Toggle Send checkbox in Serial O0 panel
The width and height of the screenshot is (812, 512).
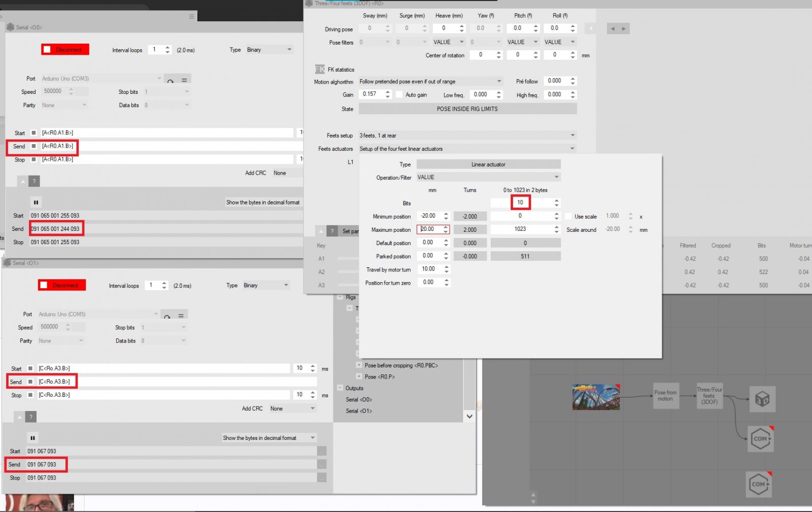(34, 146)
